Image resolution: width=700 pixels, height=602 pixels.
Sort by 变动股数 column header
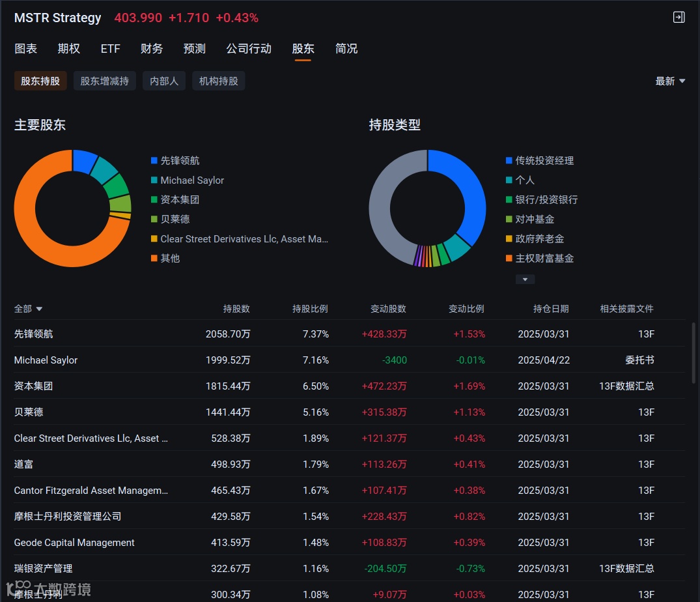tap(388, 309)
